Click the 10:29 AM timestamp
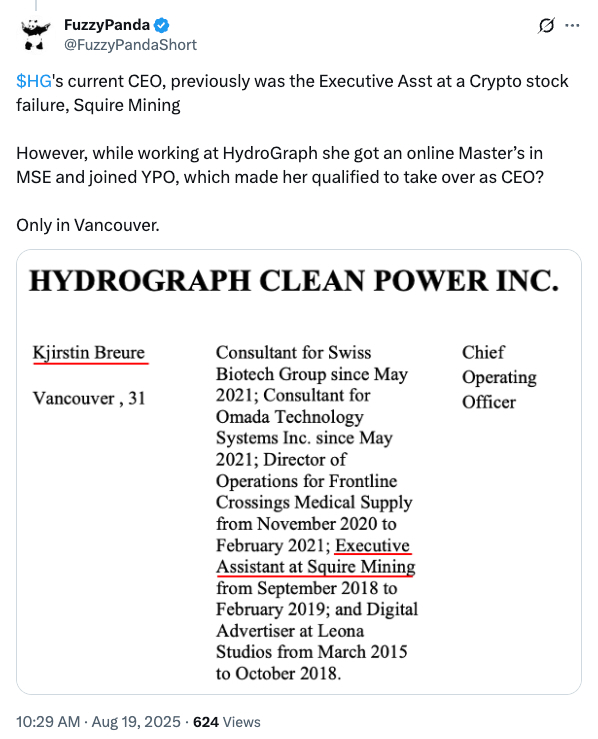This screenshot has width=598, height=739. [48, 722]
